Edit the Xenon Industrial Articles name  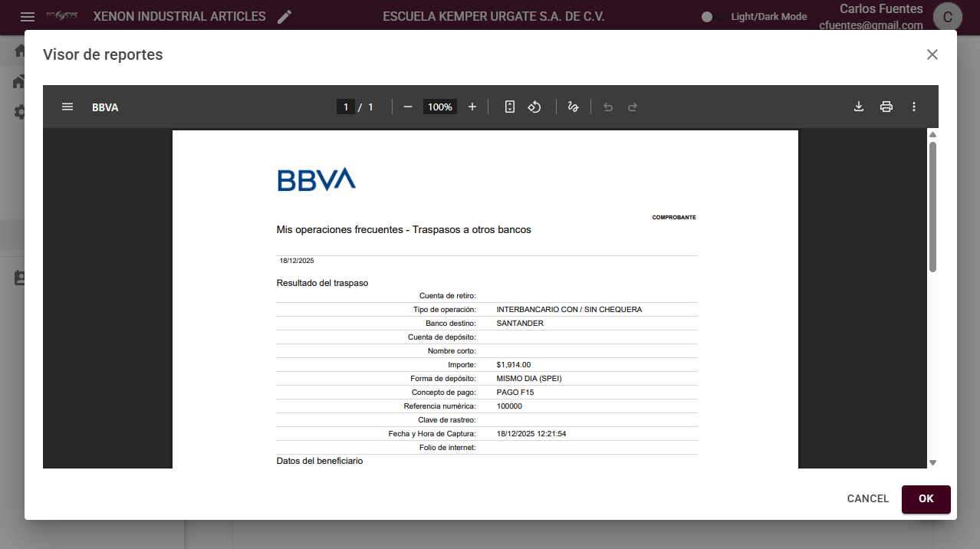tap(284, 17)
